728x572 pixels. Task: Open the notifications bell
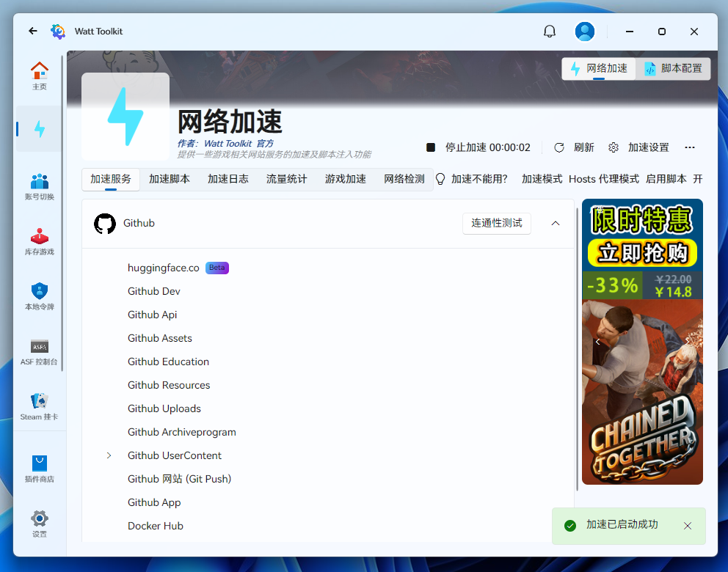(x=549, y=31)
